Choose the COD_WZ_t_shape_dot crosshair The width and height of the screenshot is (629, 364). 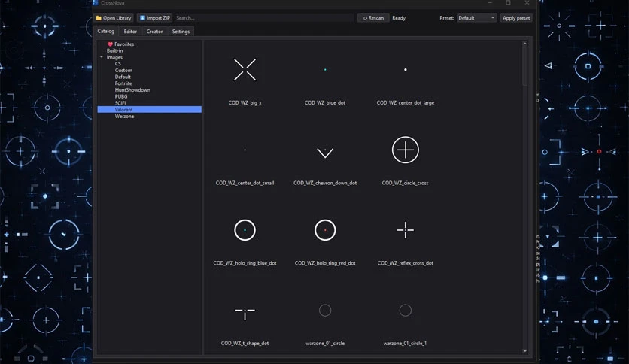245,313
